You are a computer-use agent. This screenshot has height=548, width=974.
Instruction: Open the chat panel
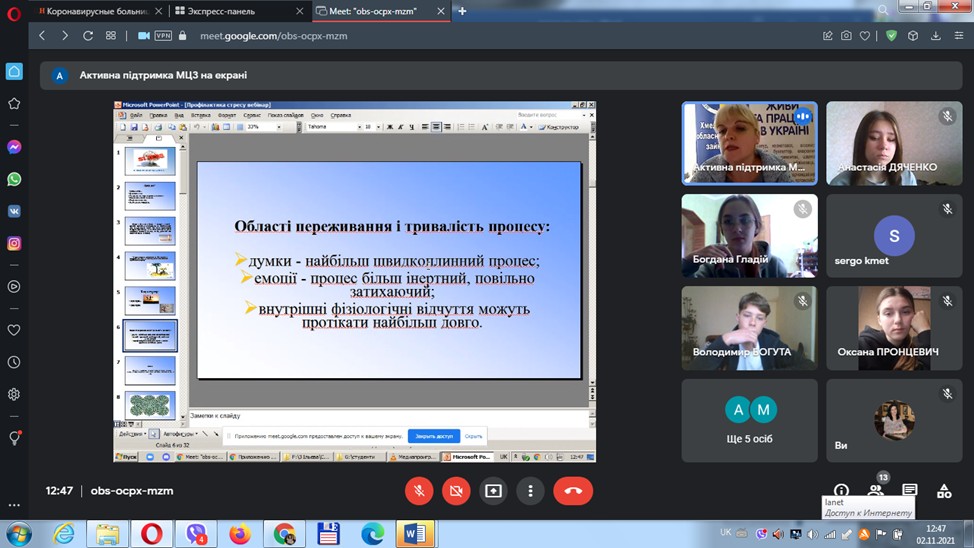909,491
